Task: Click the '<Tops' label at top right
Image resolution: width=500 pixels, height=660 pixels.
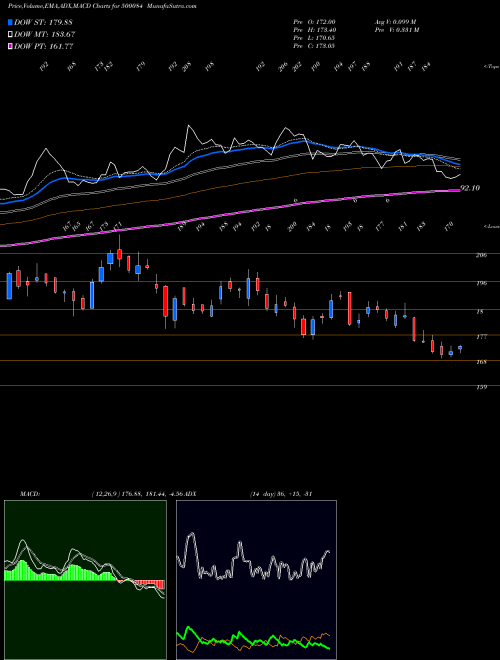Action: click(491, 66)
